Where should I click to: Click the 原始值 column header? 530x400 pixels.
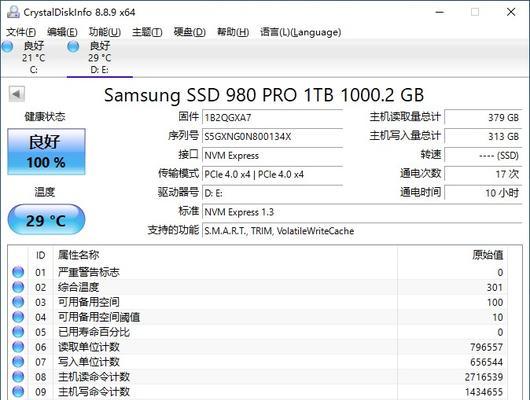coord(488,255)
